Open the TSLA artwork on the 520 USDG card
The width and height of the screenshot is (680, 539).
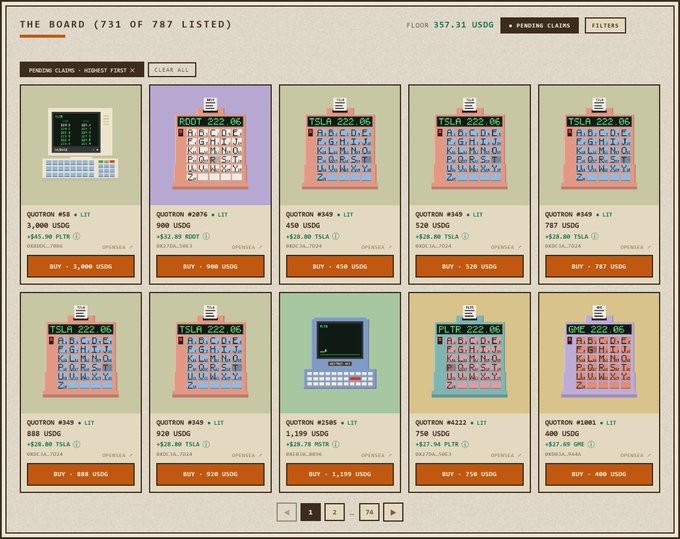469,145
